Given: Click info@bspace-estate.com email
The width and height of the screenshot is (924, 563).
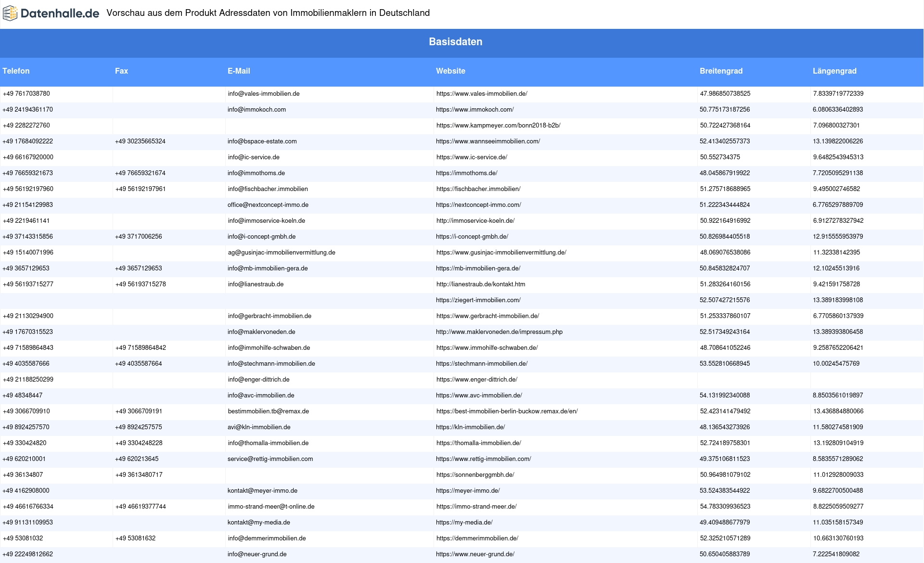Looking at the screenshot, I should point(262,141).
